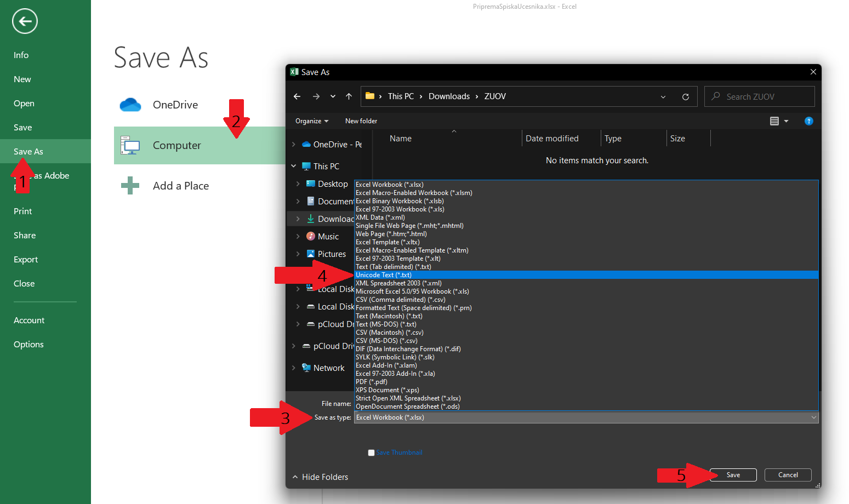Click the OneDrive cloud icon in Save As
The image size is (849, 504).
click(x=130, y=105)
